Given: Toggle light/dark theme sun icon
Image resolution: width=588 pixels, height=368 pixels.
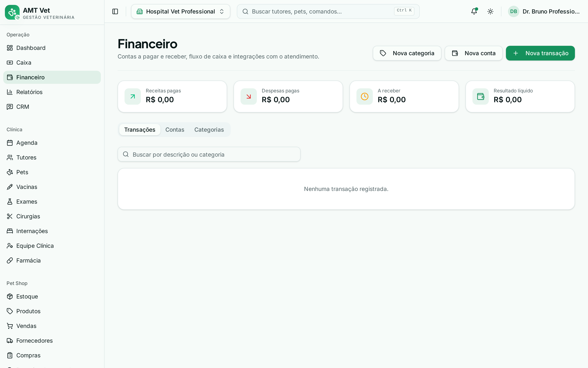Looking at the screenshot, I should 490,11.
